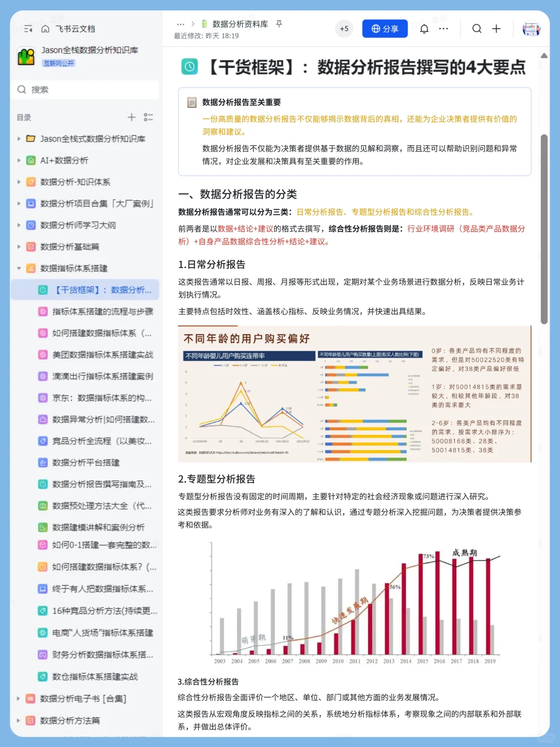Expand 数据分析项目合集「大厂案例」
Viewport: 560px width, 747px height.
(x=19, y=203)
